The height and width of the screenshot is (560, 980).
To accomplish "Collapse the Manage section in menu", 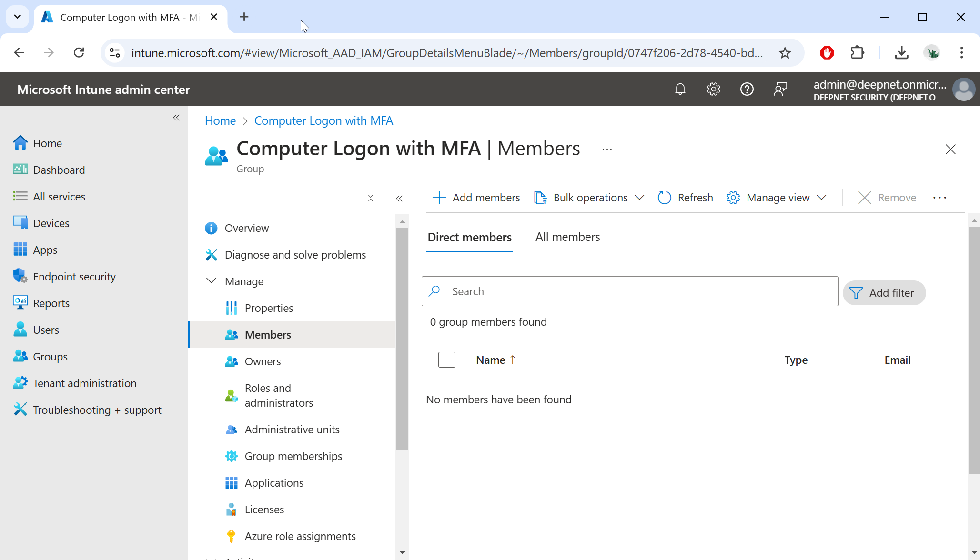I will point(211,281).
